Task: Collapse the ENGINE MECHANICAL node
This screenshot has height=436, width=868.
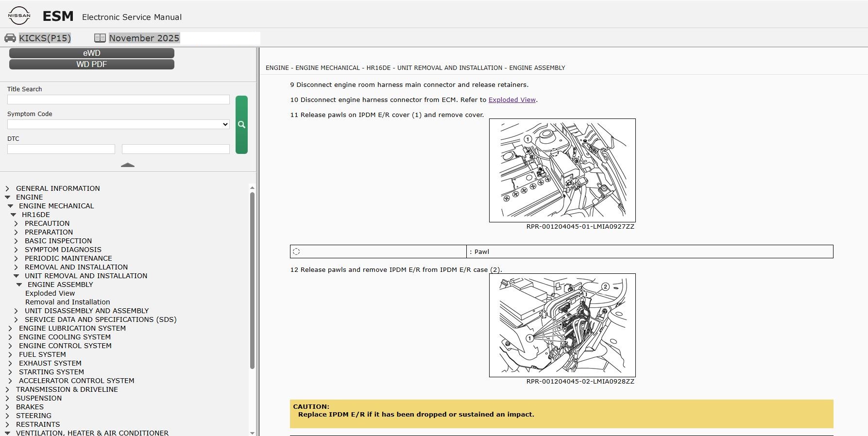Action: tap(10, 206)
